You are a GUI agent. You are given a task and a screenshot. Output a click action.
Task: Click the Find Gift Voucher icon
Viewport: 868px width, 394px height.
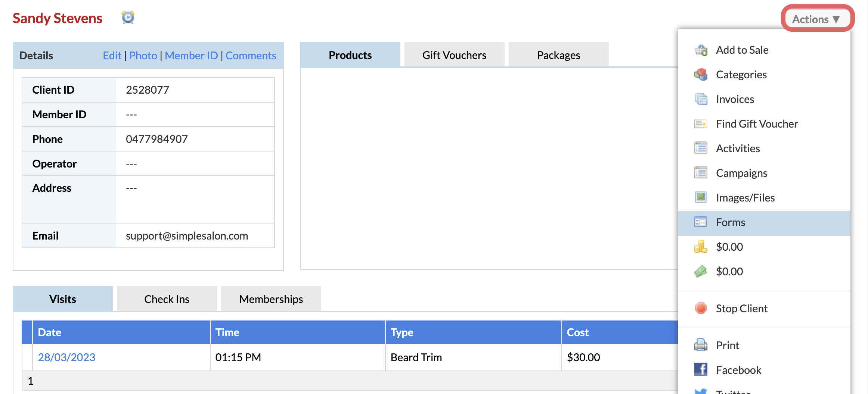tap(701, 124)
